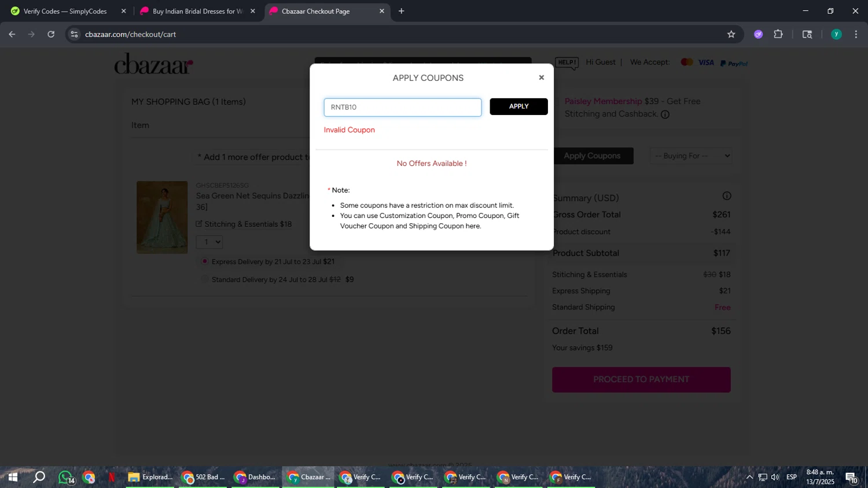Select Standard Delivery radio option

(x=204, y=279)
